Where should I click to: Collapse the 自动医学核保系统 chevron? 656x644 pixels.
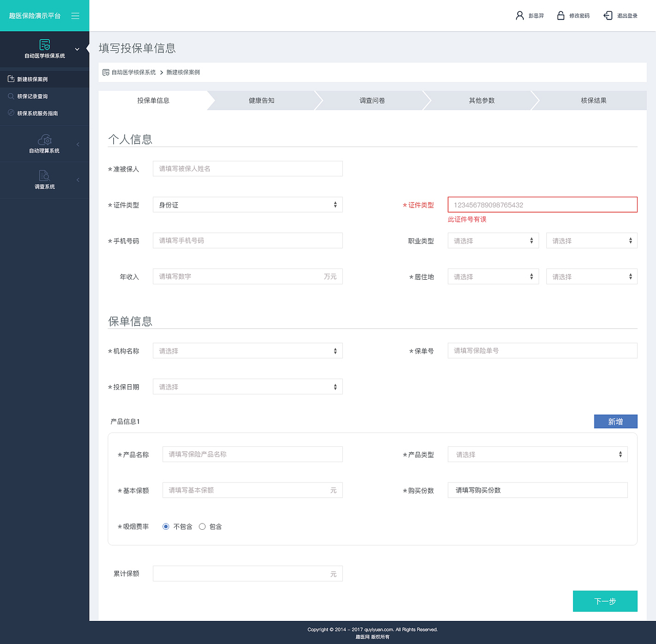77,49
